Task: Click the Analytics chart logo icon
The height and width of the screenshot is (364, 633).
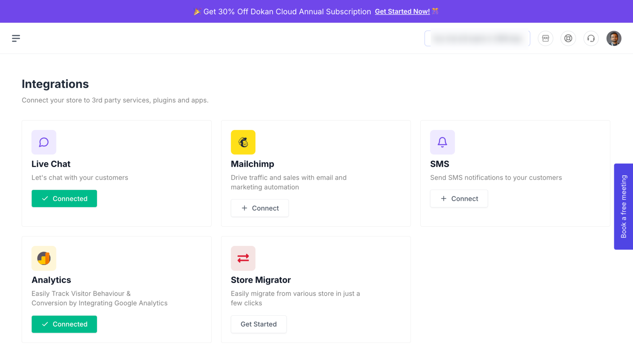Action: coord(44,258)
